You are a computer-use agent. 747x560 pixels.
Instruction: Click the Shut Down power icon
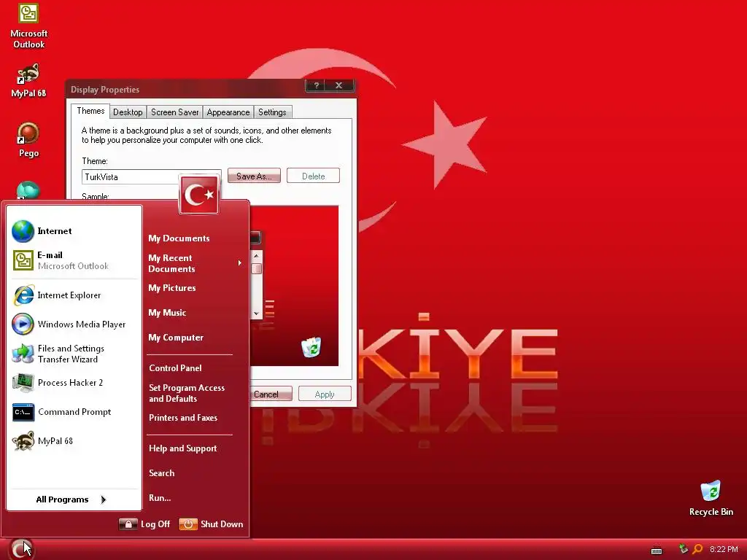tap(187, 524)
